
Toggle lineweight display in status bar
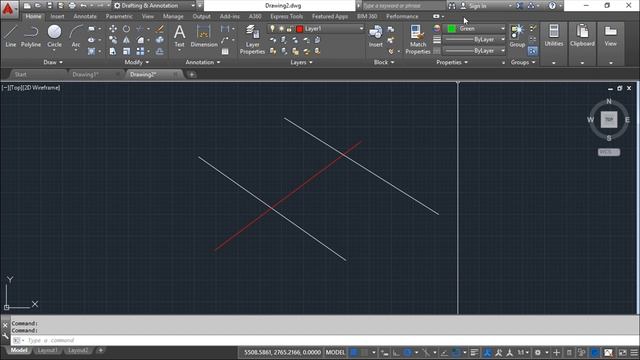(x=474, y=353)
